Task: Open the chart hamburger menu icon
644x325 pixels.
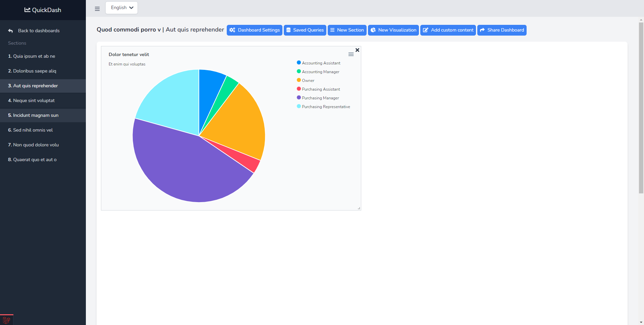Action: pos(351,54)
